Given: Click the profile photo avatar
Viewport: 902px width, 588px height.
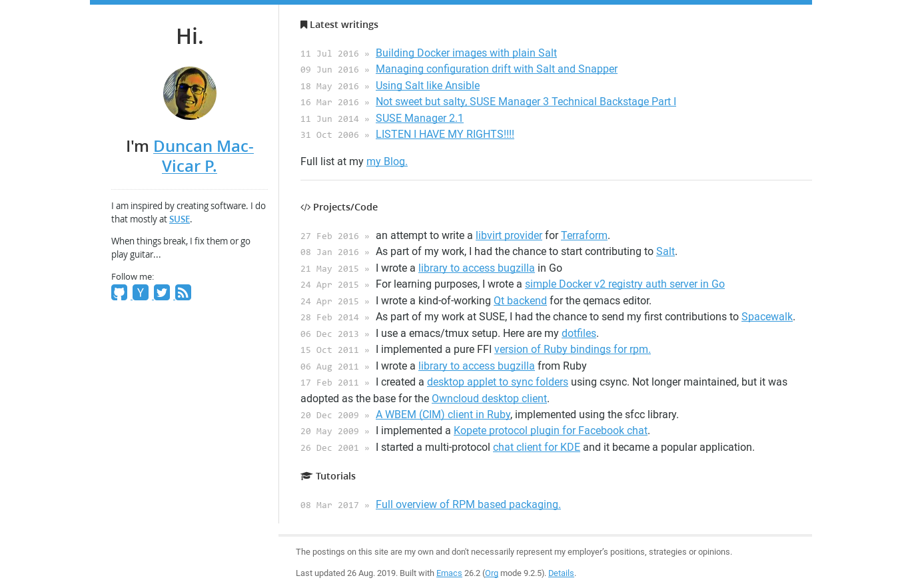Looking at the screenshot, I should point(190,93).
